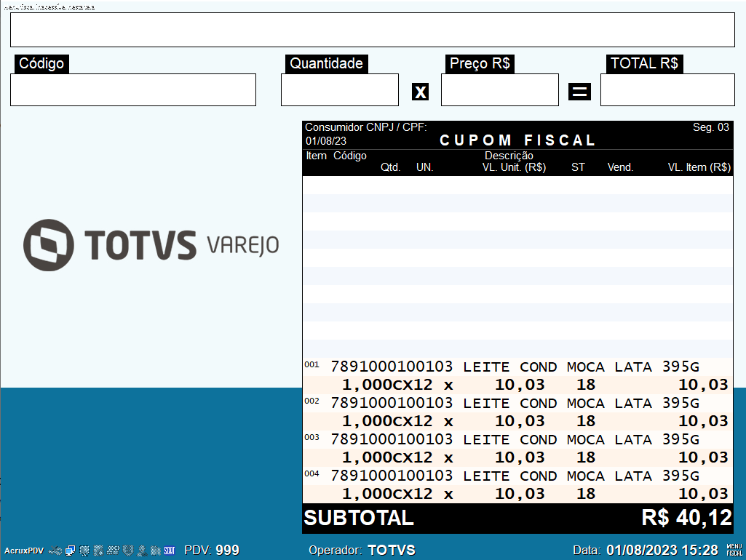The width and height of the screenshot is (746, 560).
Task: Click the CUPOM FISCAL heading
Action: [x=517, y=140]
